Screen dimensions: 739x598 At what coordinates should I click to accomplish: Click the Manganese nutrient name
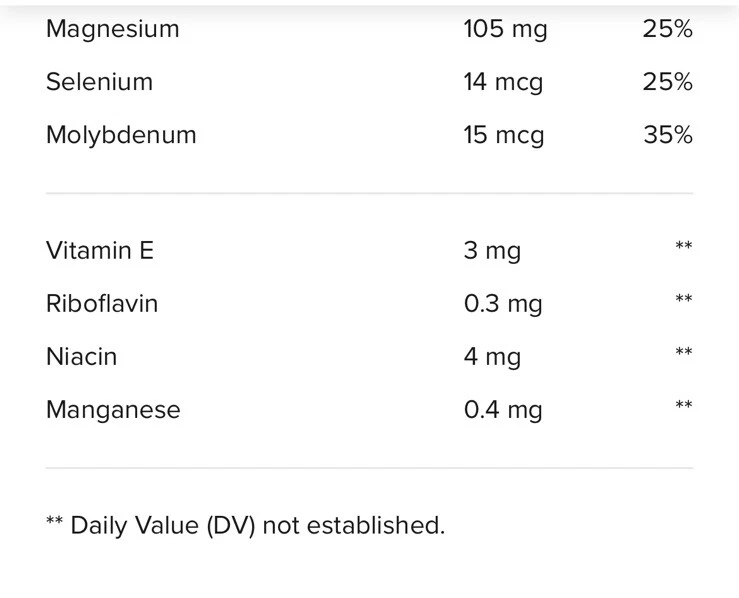click(113, 409)
